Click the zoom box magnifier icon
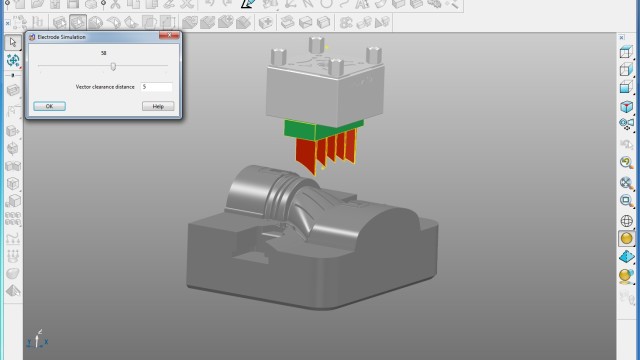Screen dimensions: 640x360 [626, 200]
